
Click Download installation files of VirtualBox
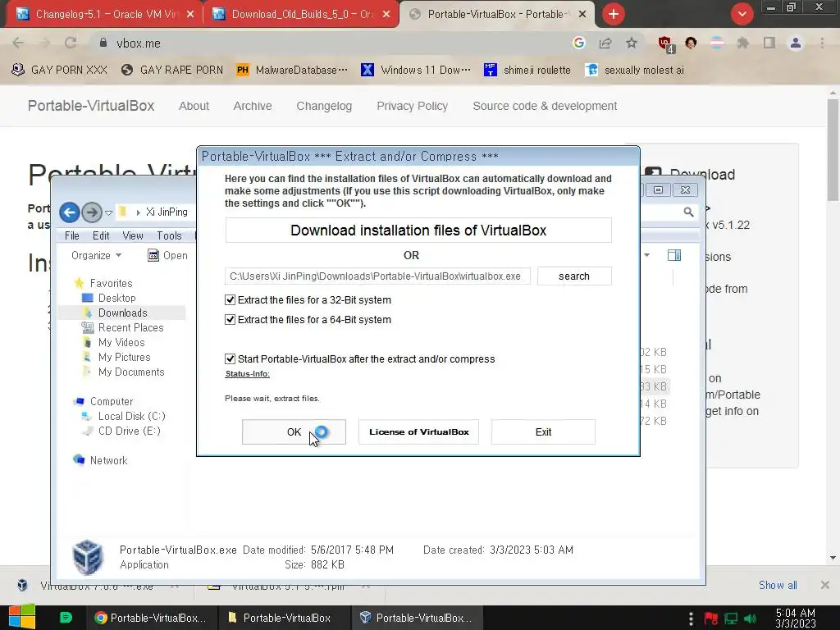[x=418, y=231]
